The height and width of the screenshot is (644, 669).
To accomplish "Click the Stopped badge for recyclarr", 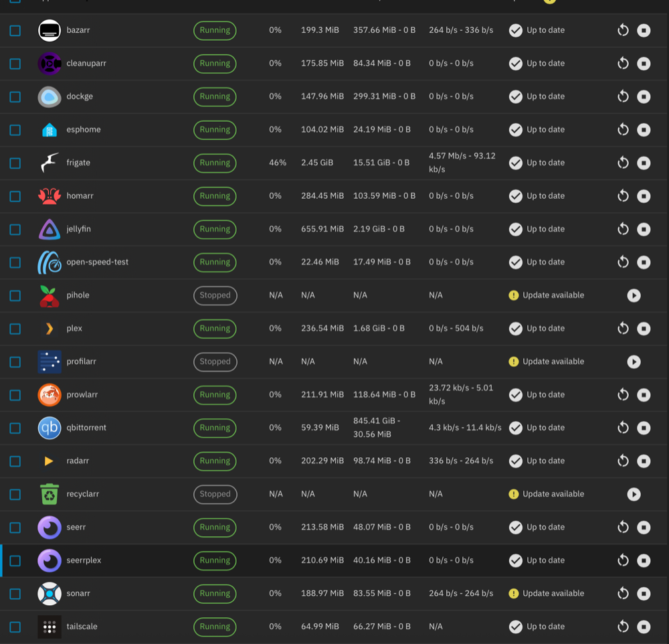I will pyautogui.click(x=215, y=494).
